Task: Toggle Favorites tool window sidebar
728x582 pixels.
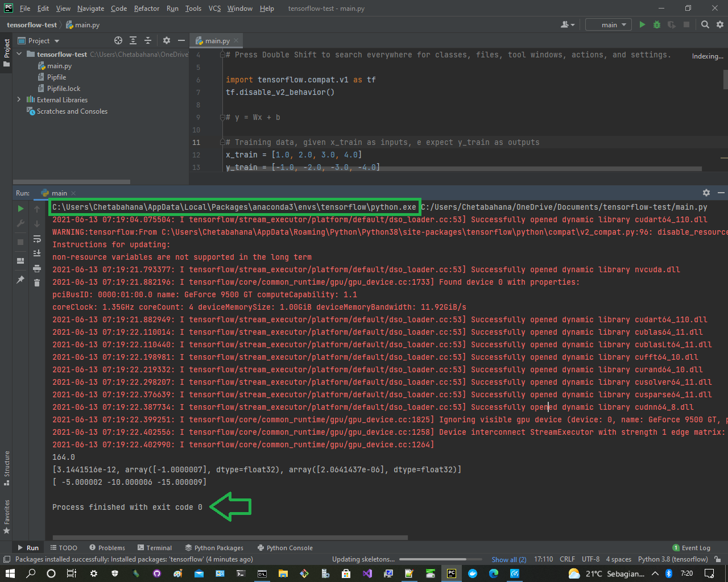Action: click(x=7, y=517)
